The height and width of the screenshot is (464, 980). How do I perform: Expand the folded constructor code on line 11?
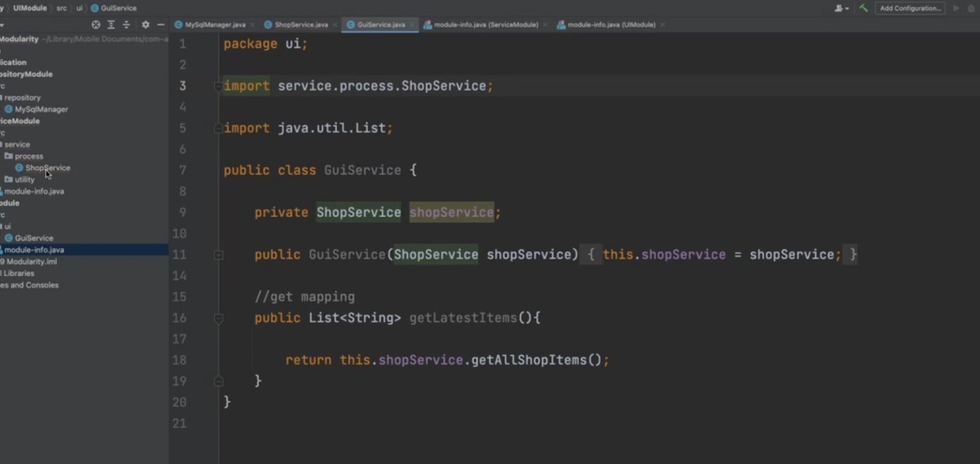click(218, 254)
